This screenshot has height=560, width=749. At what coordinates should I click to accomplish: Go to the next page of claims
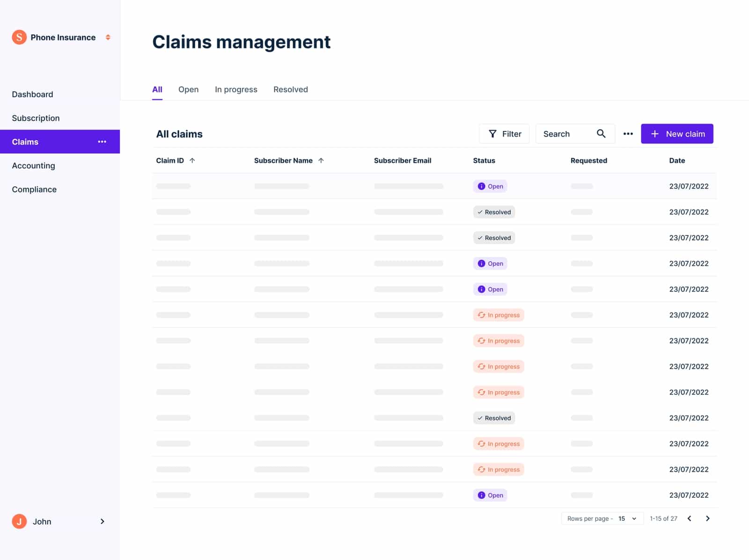(708, 518)
